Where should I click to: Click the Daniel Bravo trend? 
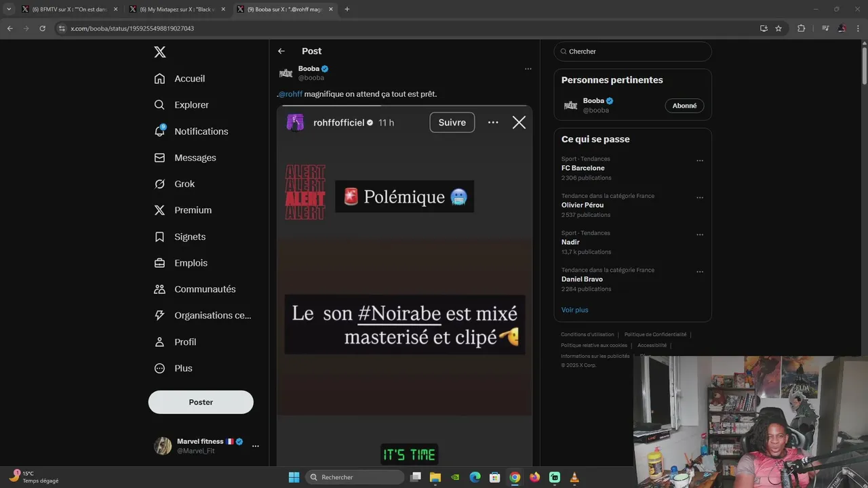pos(582,279)
